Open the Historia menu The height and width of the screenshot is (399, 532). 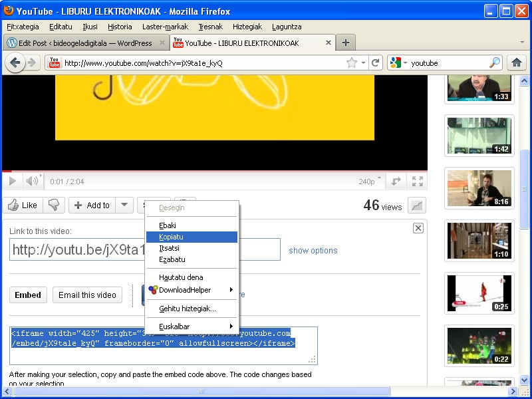tap(120, 27)
